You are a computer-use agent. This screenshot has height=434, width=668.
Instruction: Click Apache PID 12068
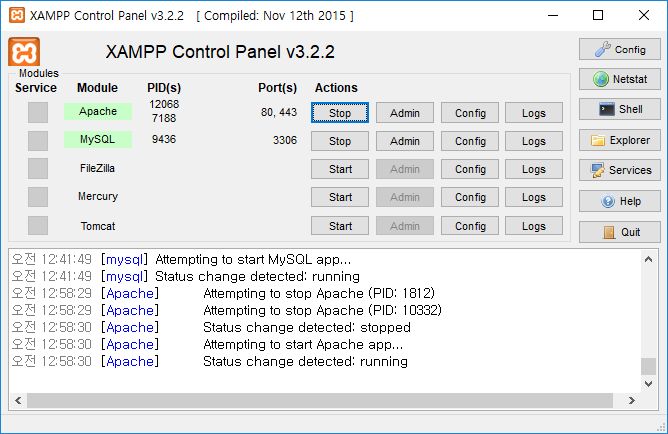click(164, 104)
